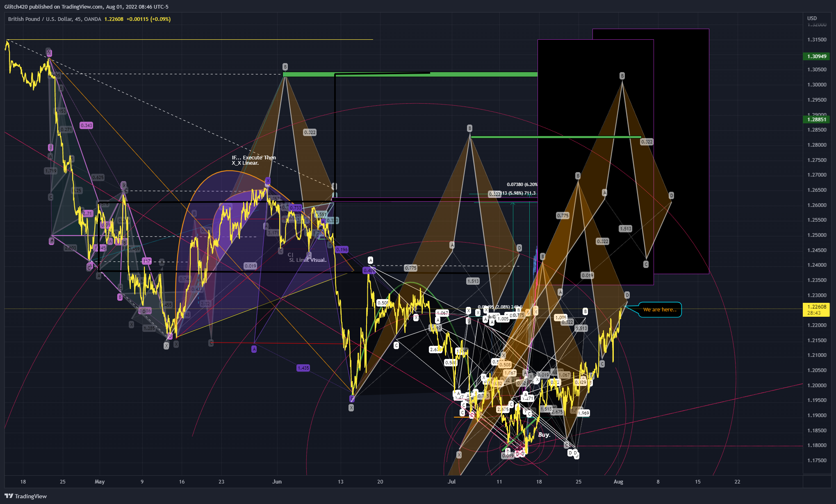Click the 1.18000 price axis tick

(x=816, y=445)
